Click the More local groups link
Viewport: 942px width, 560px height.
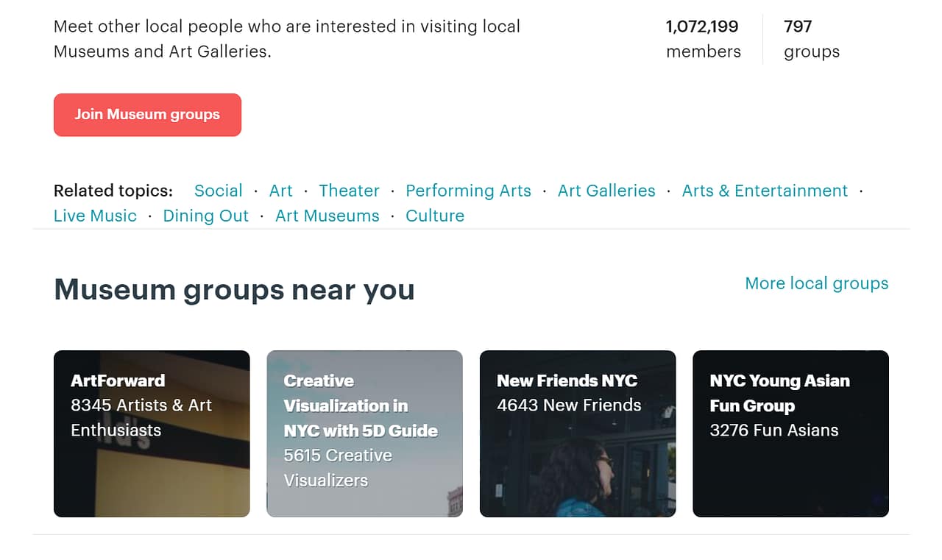point(816,283)
